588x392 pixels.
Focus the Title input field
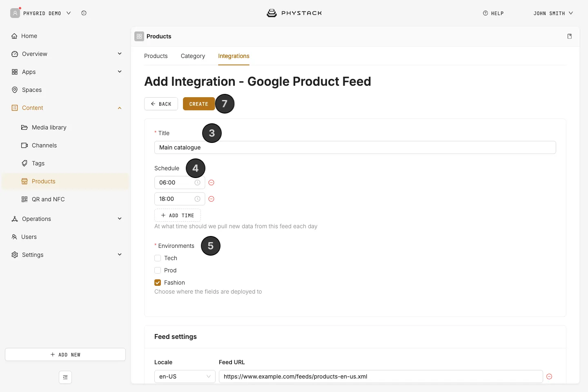click(355, 147)
